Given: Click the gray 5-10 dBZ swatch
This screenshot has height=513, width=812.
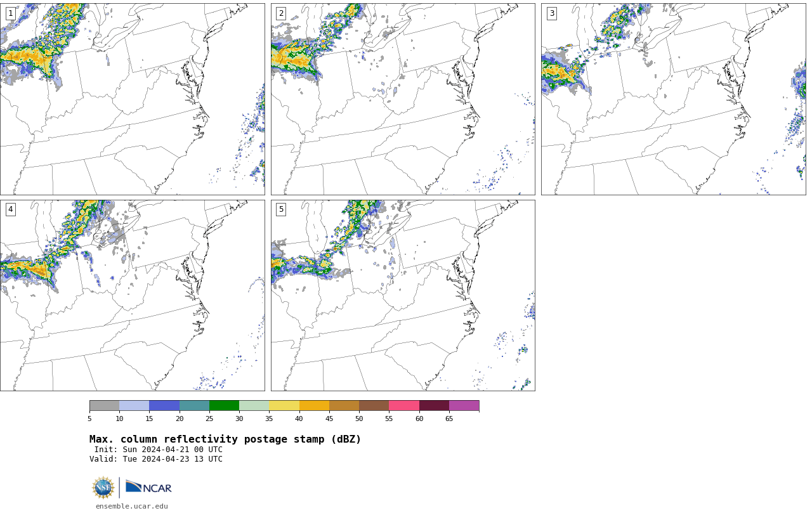Looking at the screenshot, I should coord(104,406).
